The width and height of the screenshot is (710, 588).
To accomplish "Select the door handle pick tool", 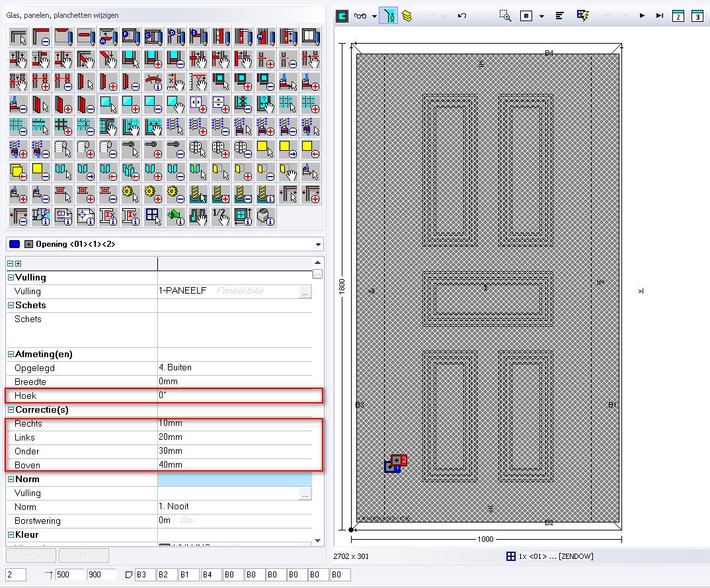I will (131, 149).
